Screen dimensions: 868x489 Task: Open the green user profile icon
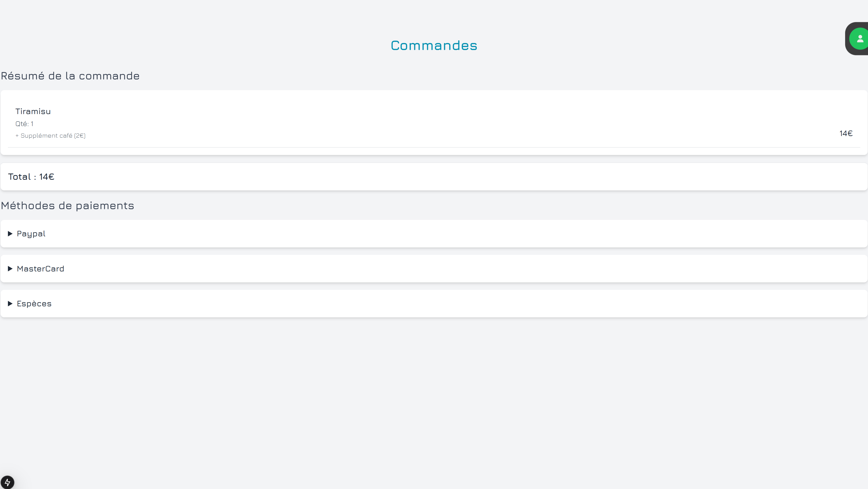pyautogui.click(x=860, y=39)
